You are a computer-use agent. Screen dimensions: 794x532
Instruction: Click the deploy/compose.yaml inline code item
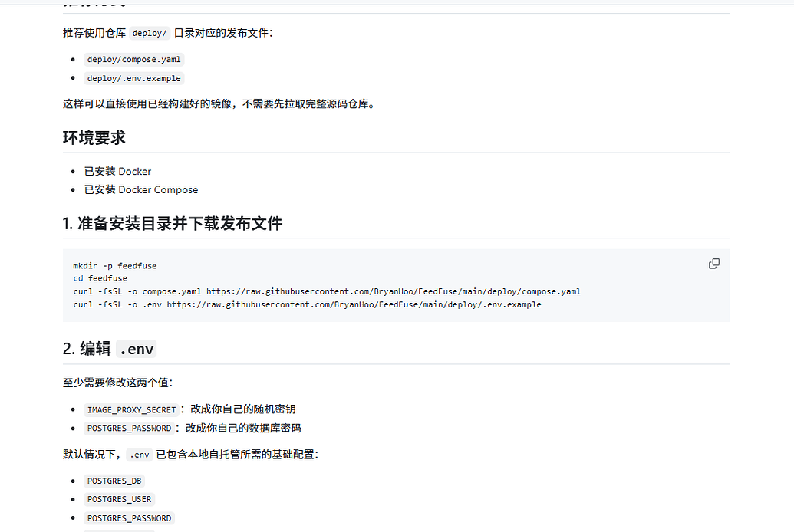coord(133,59)
